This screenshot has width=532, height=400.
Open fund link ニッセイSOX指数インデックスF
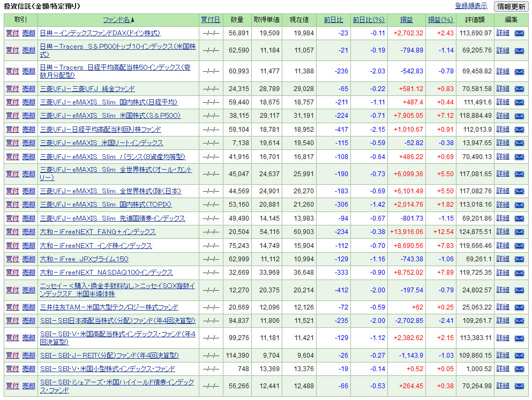(118, 290)
